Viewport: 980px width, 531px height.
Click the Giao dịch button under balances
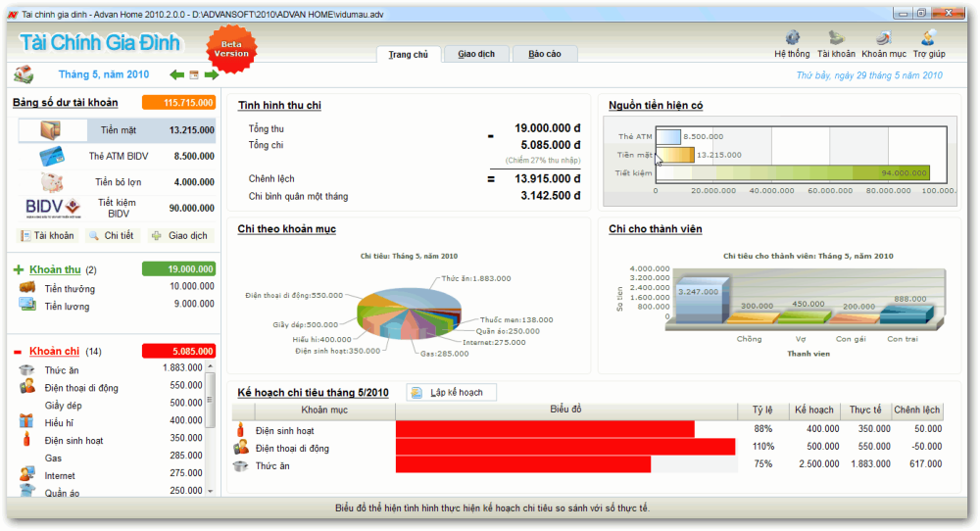pos(180,235)
